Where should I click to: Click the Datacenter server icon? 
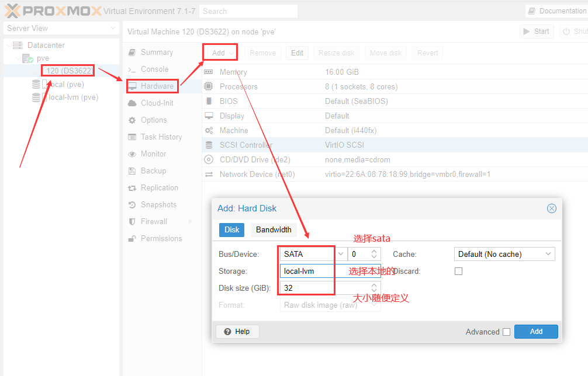(x=18, y=46)
